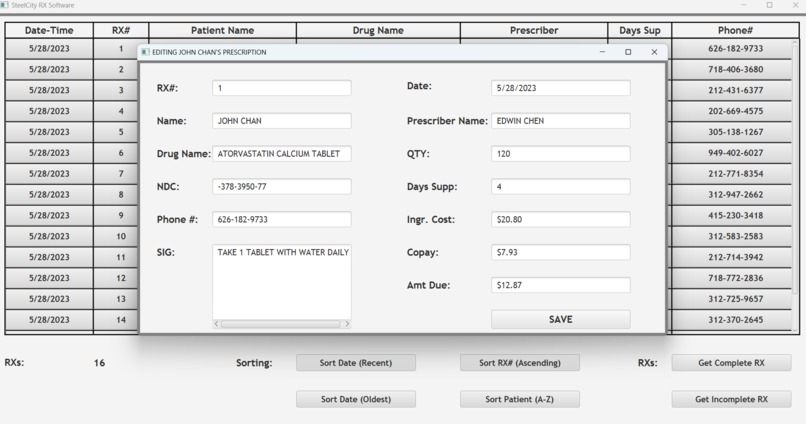Click the phone cell 626-182-9733 in the table

coord(731,49)
